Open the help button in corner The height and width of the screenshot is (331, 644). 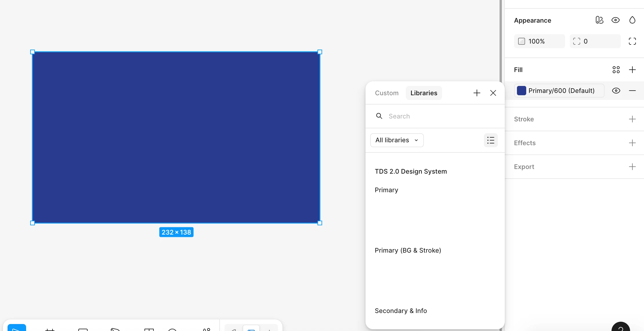coord(621,327)
